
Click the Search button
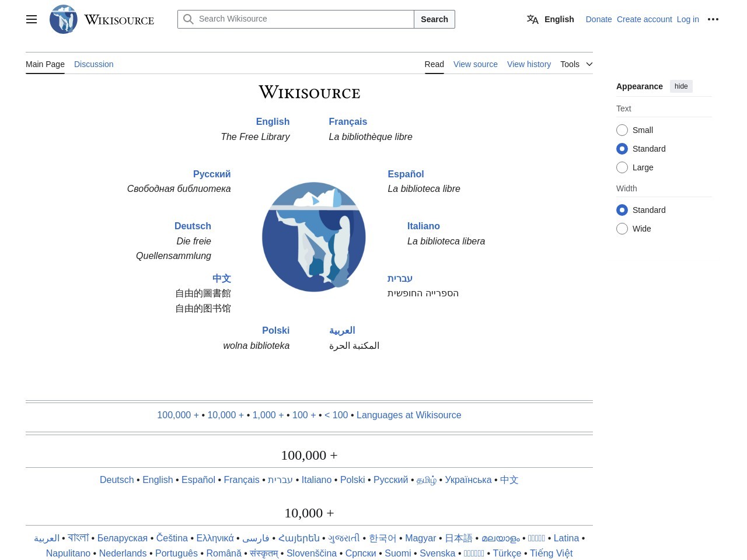point(434,19)
